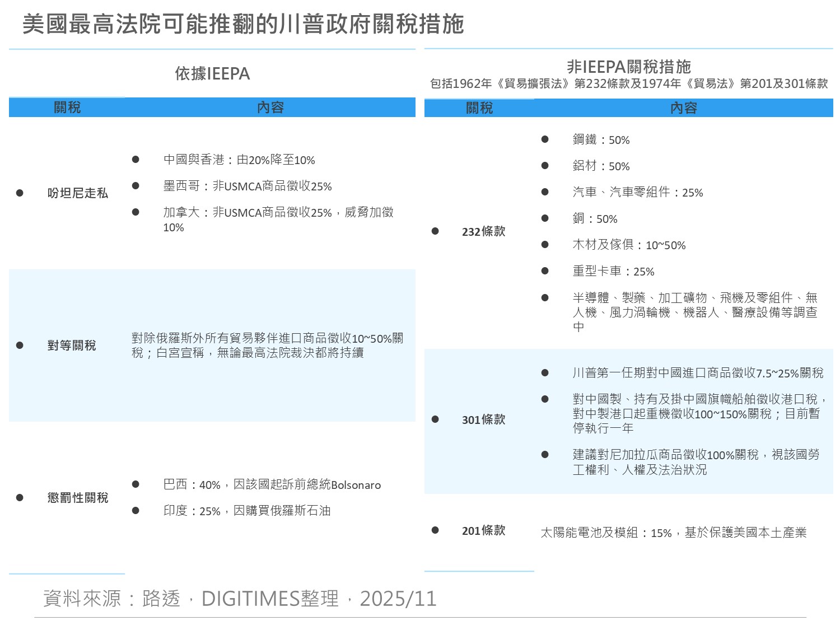
Task: Select the 中國與香港 20% to 10% line
Action: 239,160
